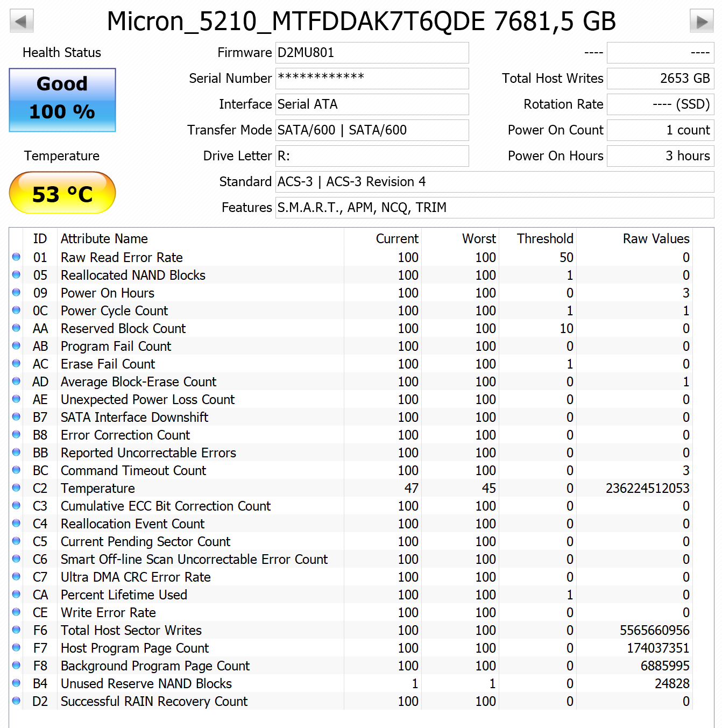Select the Total Host Sector Writes row

[x=131, y=630]
